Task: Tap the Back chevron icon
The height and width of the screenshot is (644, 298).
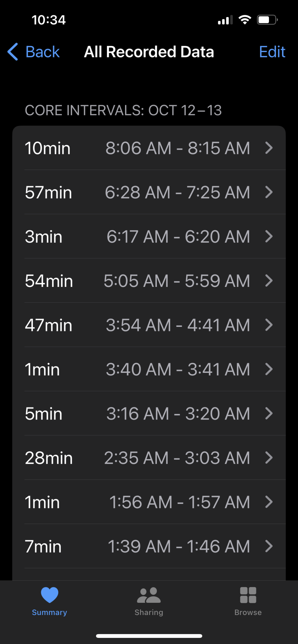Action: click(13, 52)
